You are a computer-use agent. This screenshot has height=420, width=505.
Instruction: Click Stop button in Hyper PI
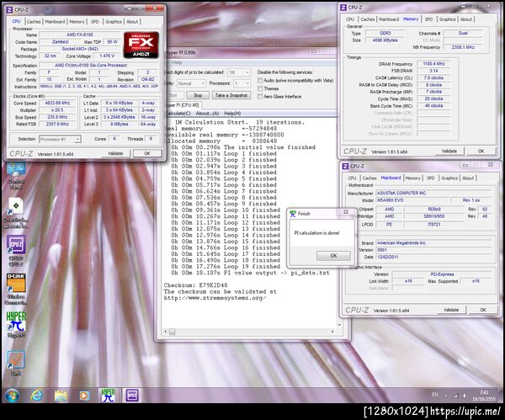coord(198,95)
